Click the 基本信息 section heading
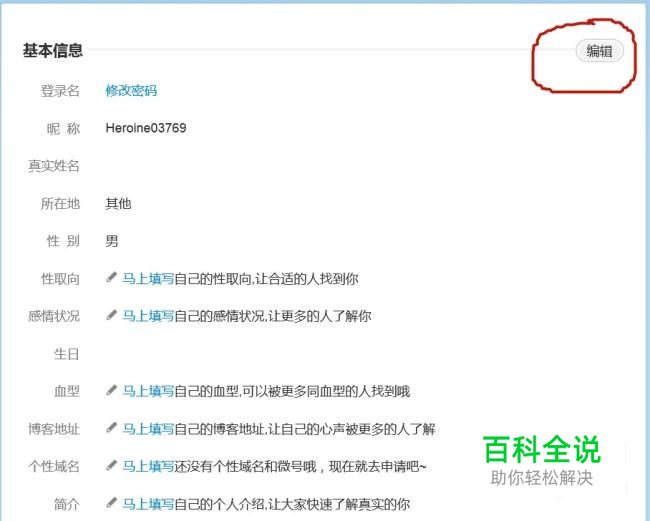The height and width of the screenshot is (521, 650). [x=53, y=51]
